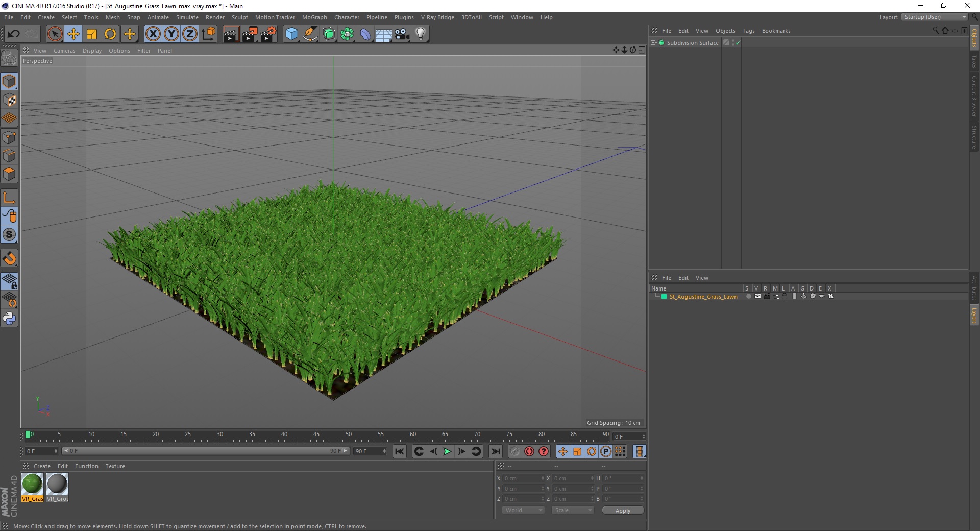The width and height of the screenshot is (980, 531).
Task: Open the World coordinate dropdown
Action: coord(523,510)
